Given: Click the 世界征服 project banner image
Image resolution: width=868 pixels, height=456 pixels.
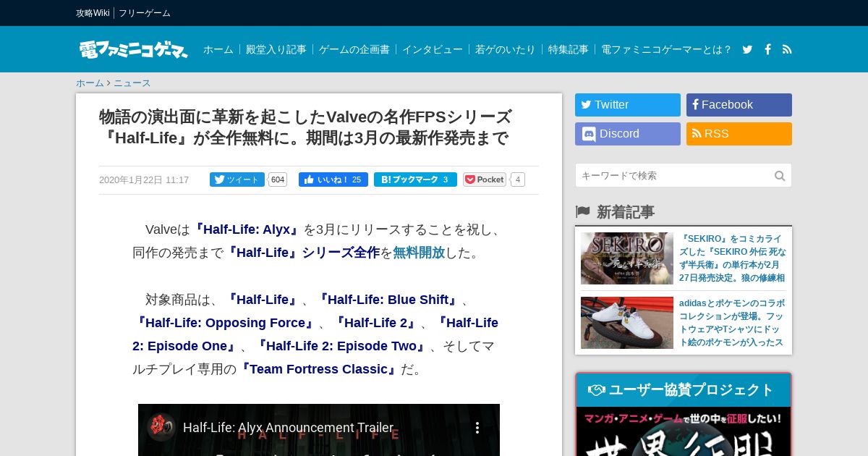Looking at the screenshot, I should click(683, 431).
